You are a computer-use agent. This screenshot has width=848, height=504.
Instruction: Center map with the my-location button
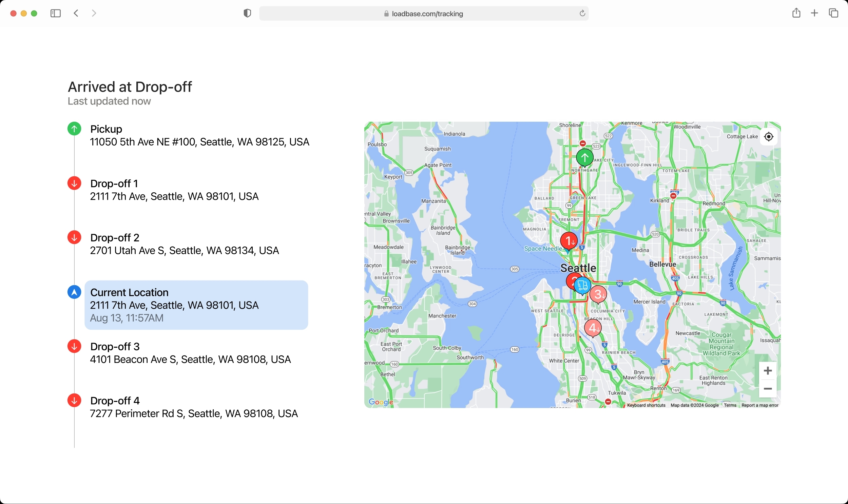pos(769,137)
